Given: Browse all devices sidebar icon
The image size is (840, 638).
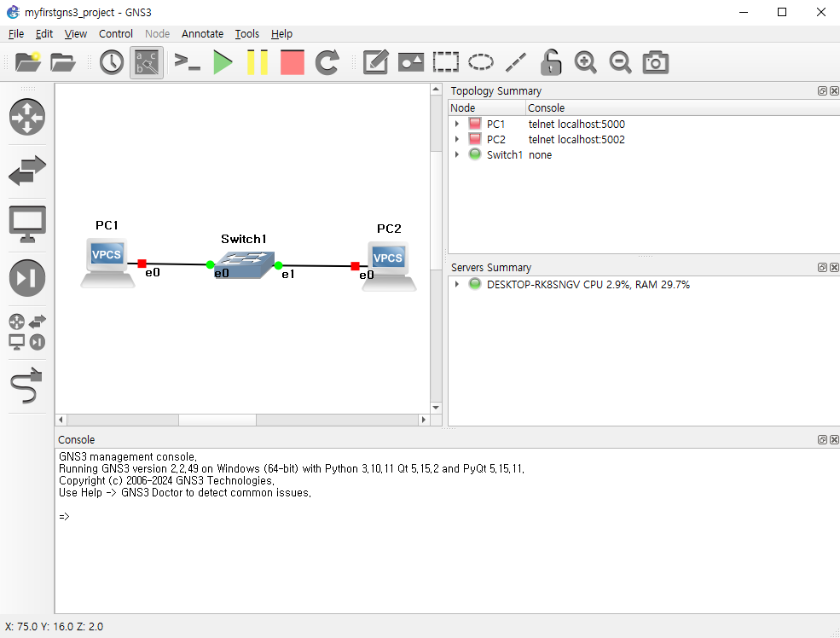Looking at the screenshot, I should [27, 332].
